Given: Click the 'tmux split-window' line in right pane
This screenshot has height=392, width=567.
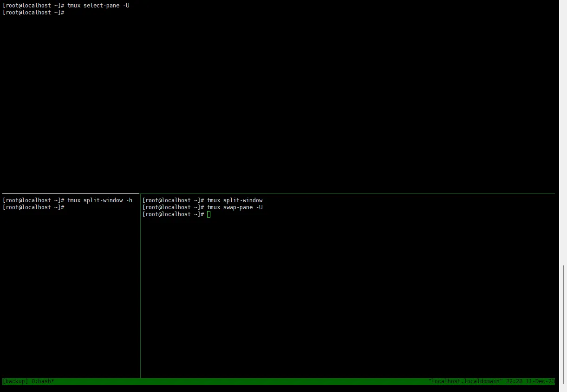Looking at the screenshot, I should [x=202, y=200].
